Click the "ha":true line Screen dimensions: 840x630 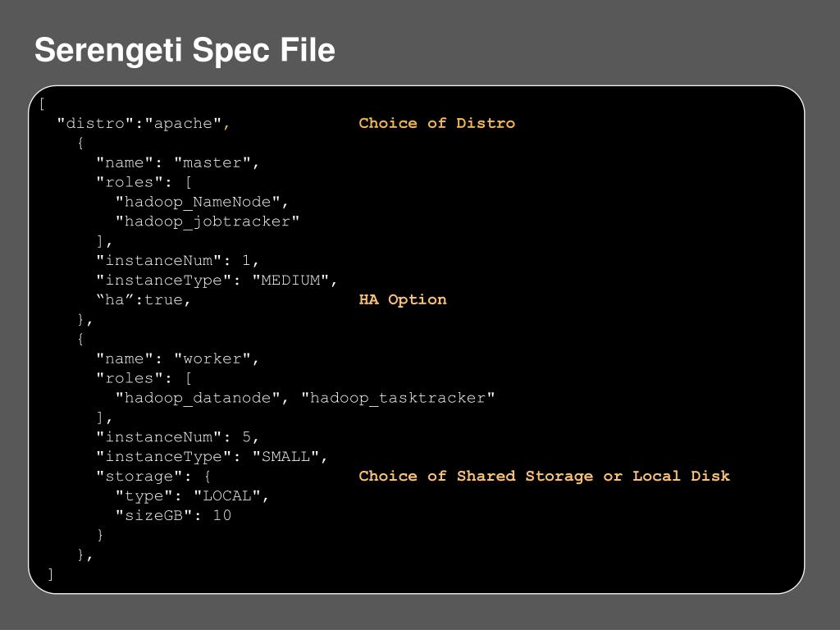click(143, 300)
